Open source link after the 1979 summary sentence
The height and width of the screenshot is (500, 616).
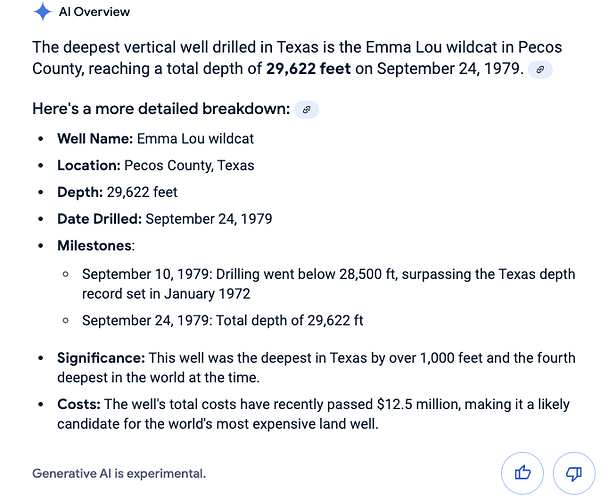[540, 70]
